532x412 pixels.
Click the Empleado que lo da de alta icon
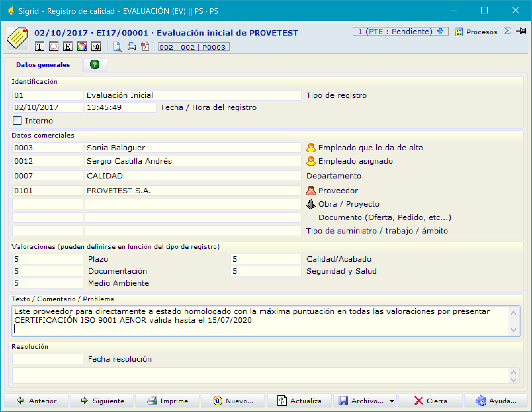coord(311,148)
